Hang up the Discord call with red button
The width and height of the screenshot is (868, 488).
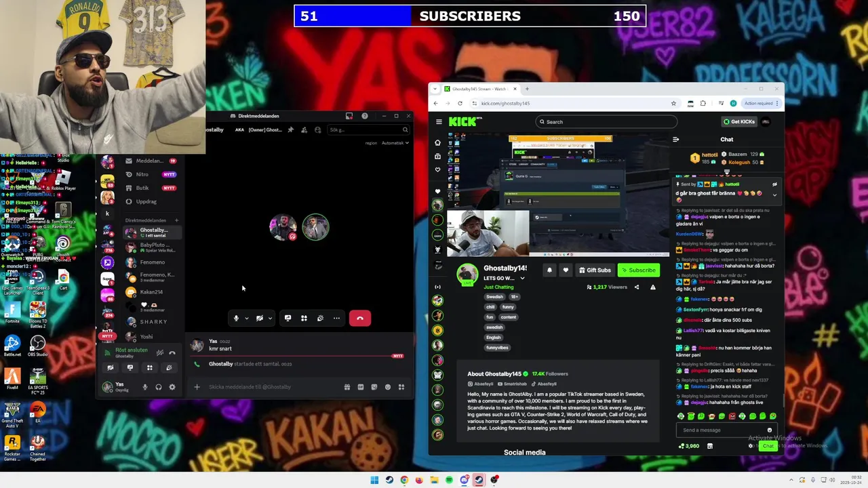point(360,318)
